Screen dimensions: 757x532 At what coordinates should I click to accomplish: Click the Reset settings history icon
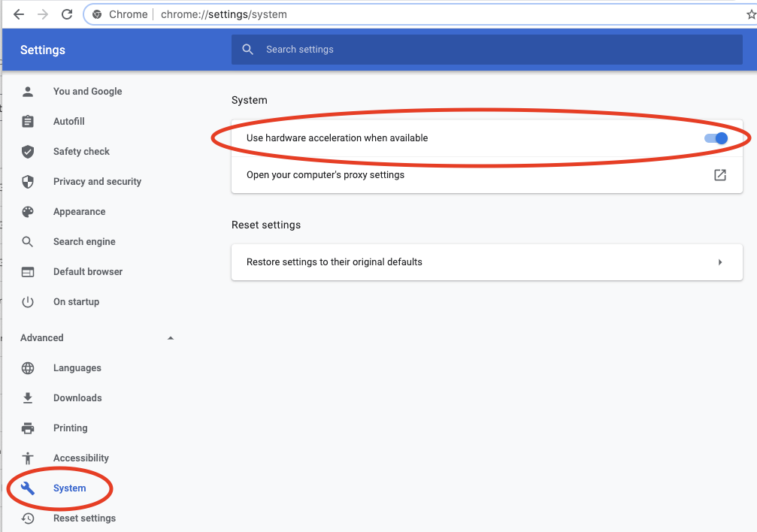click(28, 518)
